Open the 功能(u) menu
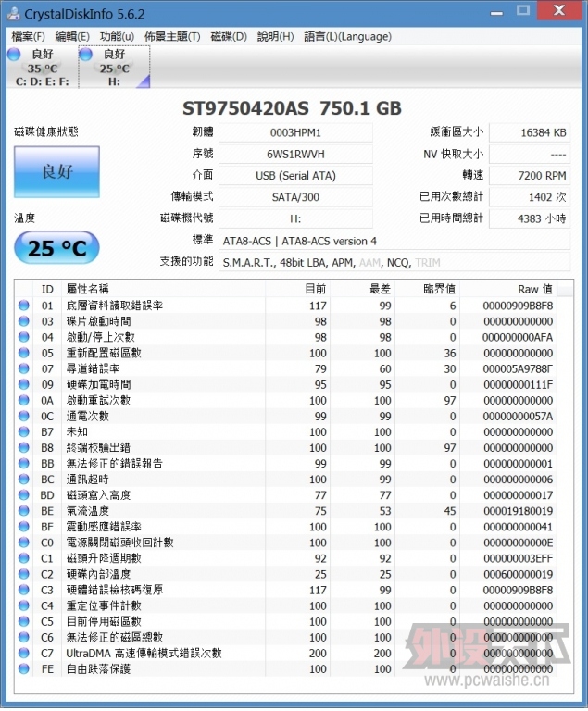Viewport: 588px width, 711px height. 117,37
